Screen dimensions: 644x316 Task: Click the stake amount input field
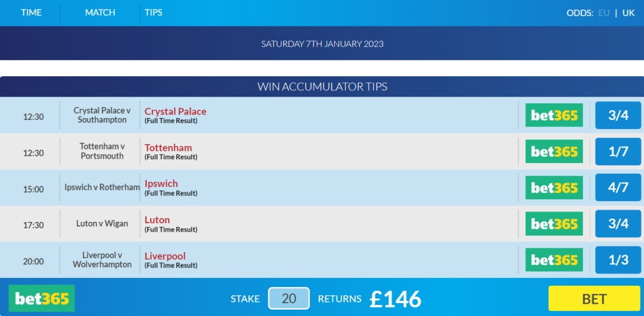pos(289,299)
